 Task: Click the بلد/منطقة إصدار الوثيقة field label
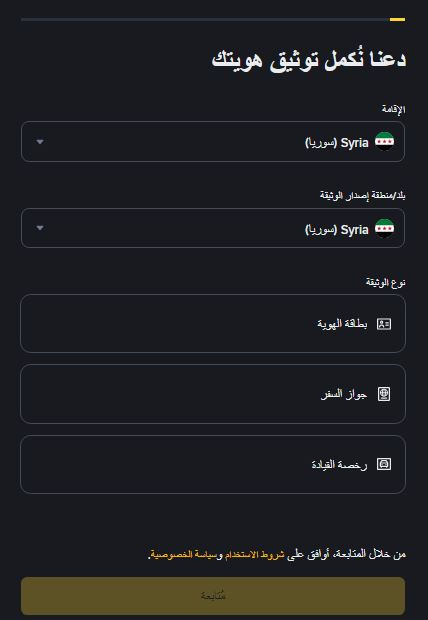[363, 195]
